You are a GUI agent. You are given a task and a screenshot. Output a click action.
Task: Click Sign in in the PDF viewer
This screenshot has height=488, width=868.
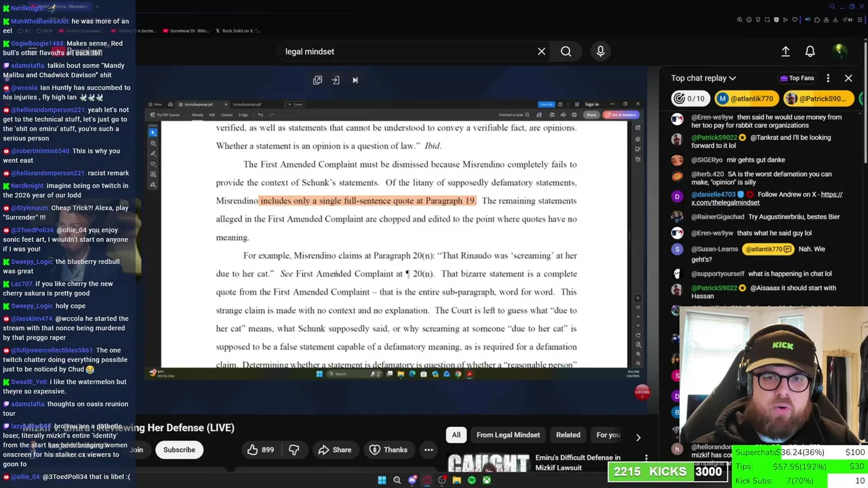(x=592, y=104)
